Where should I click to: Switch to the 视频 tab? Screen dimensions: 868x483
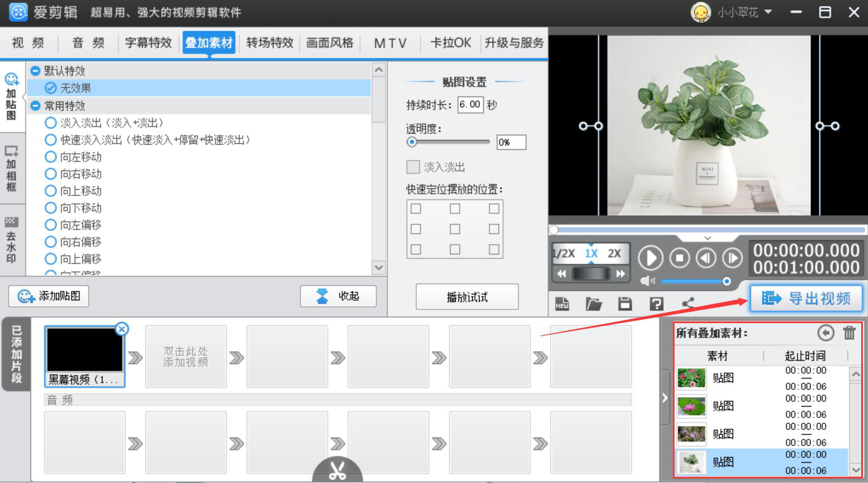pyautogui.click(x=28, y=43)
